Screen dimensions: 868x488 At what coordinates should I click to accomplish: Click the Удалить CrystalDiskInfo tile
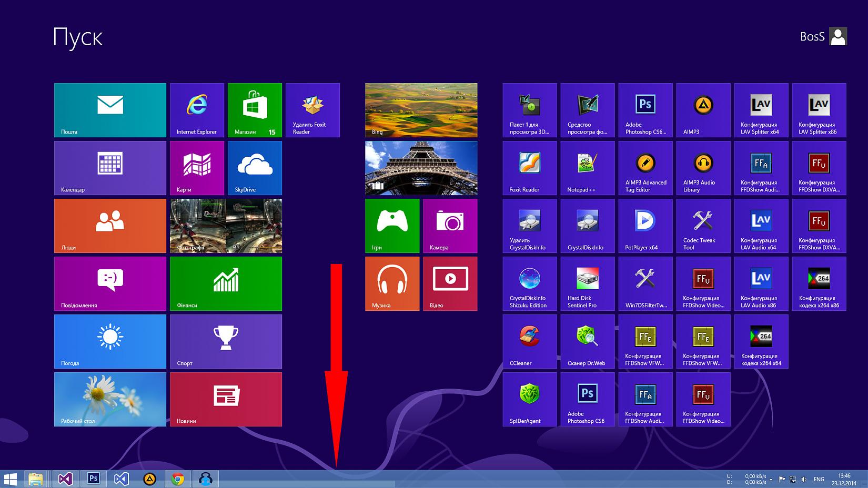[x=530, y=226]
